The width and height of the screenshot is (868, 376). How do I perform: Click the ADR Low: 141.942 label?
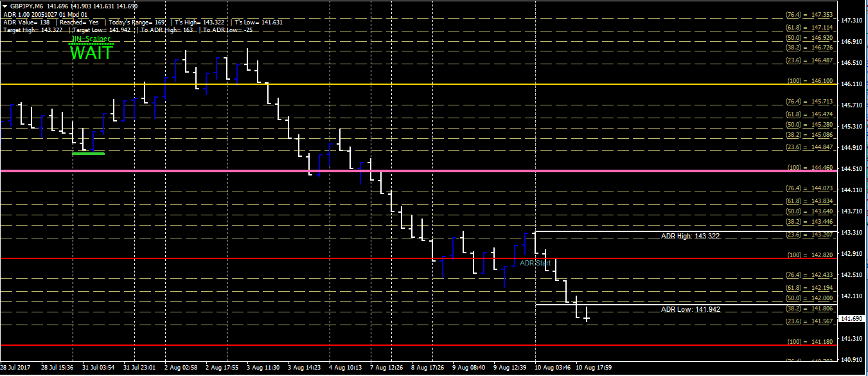pyautogui.click(x=691, y=309)
